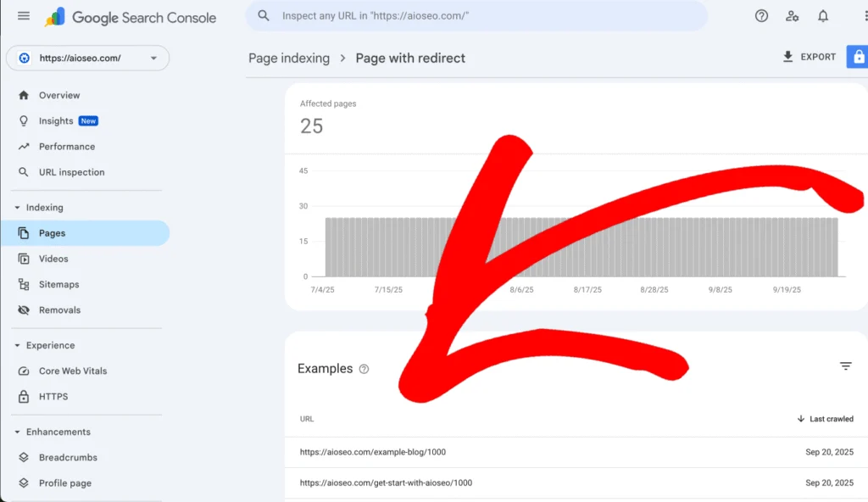The width and height of the screenshot is (868, 502).
Task: Click the notifications bell
Action: (x=822, y=15)
